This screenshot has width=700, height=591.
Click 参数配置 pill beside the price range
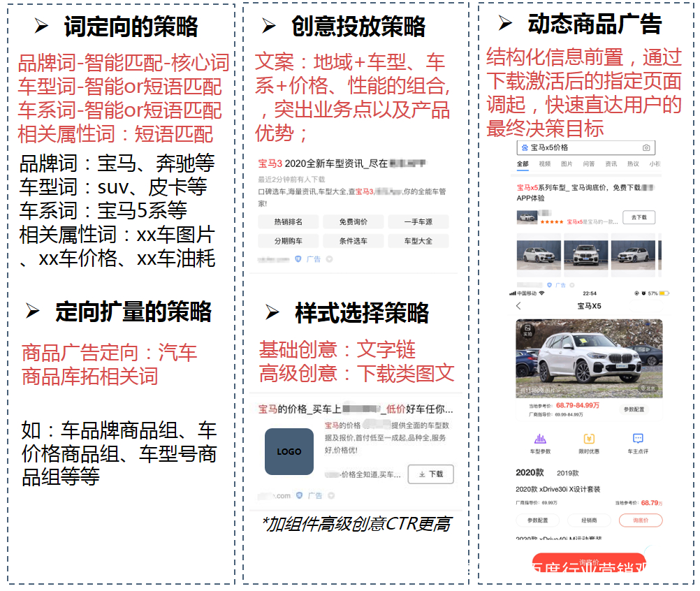tap(634, 409)
